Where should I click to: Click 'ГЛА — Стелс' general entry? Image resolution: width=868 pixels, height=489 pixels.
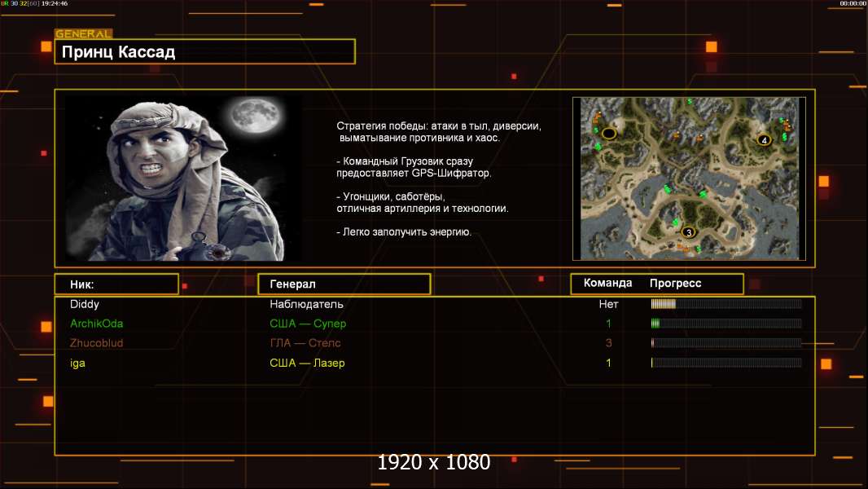point(305,343)
